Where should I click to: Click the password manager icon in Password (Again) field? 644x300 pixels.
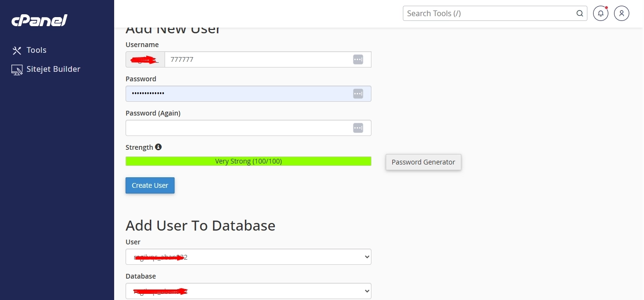click(x=358, y=128)
